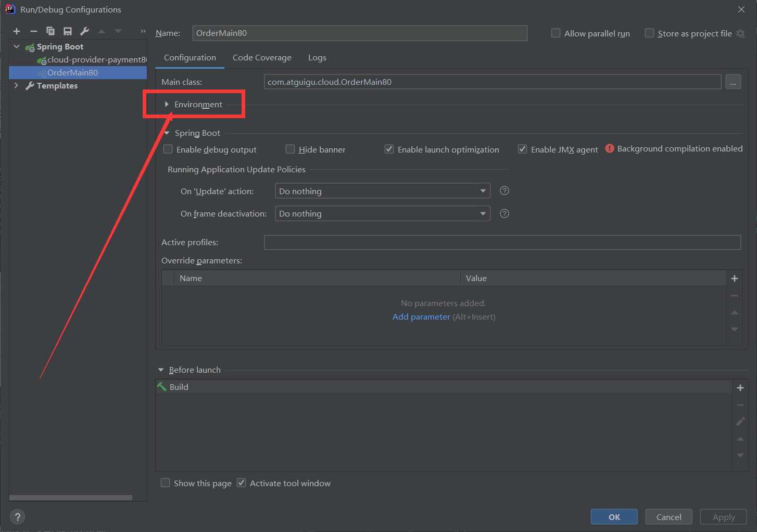Image resolution: width=757 pixels, height=532 pixels.
Task: Enable Allow parallel run checkbox
Action: tap(556, 33)
